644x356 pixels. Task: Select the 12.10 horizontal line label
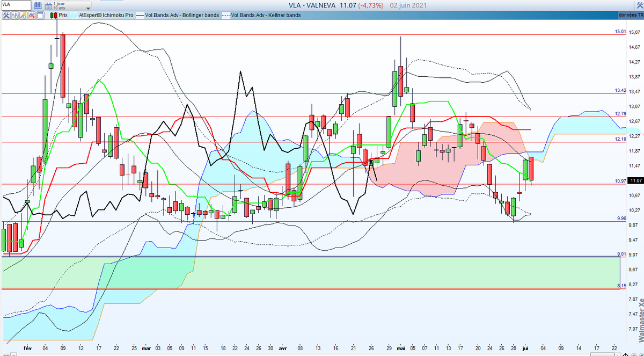click(x=620, y=139)
